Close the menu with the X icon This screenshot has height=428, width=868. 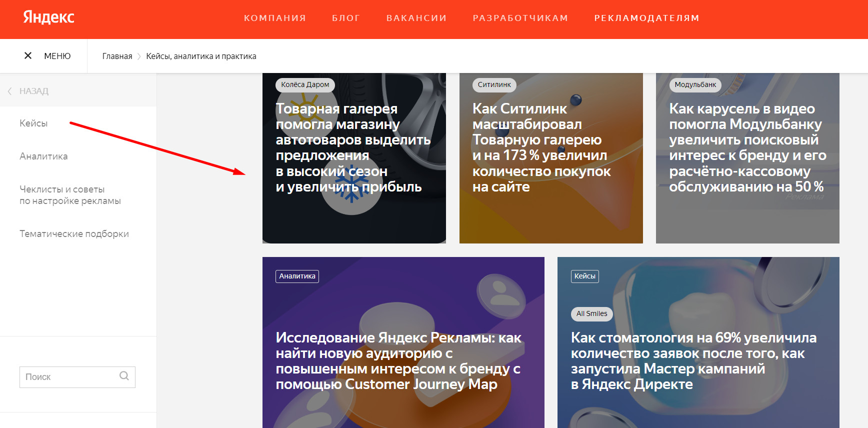coord(28,55)
